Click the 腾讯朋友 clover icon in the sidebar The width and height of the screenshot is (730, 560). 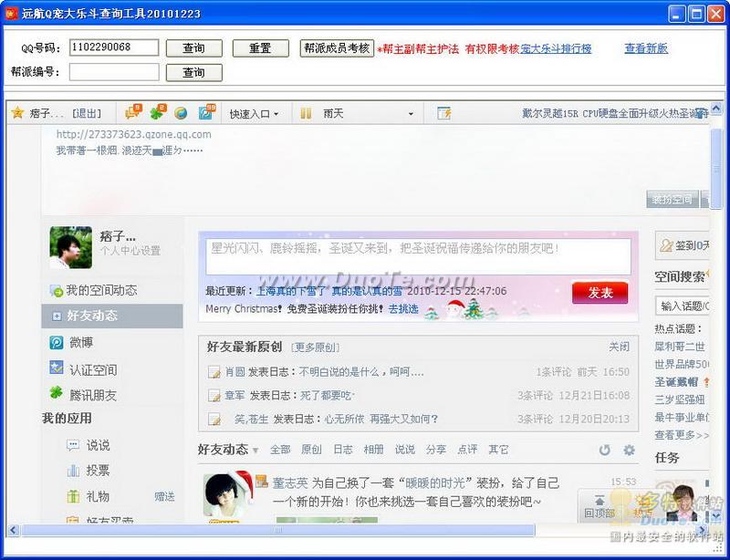click(x=57, y=393)
